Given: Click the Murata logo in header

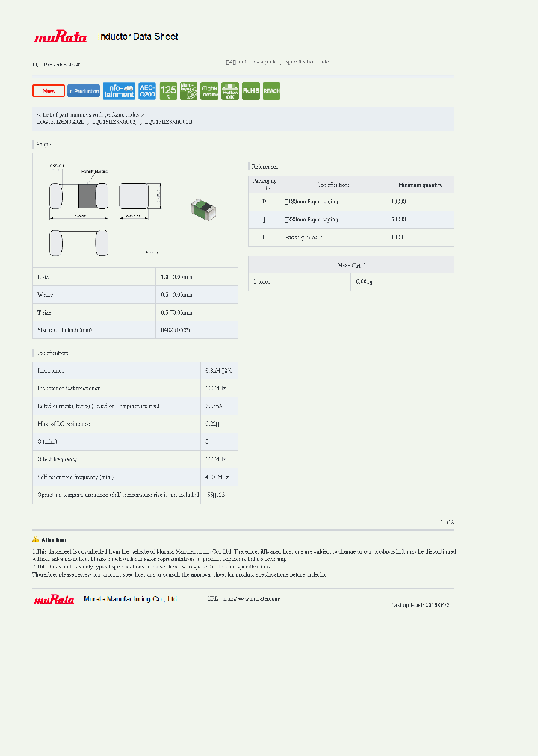Looking at the screenshot, I should (x=61, y=36).
